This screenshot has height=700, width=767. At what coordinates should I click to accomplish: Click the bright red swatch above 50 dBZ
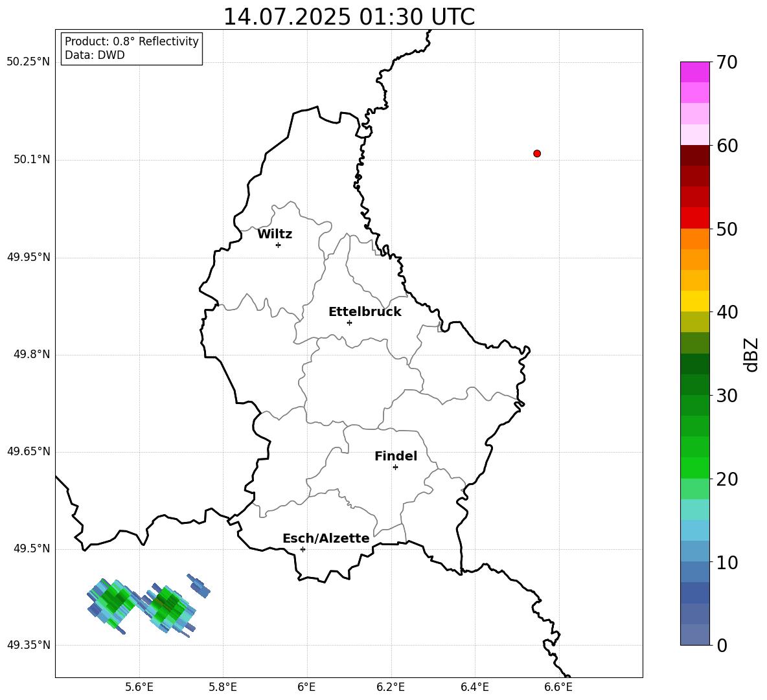[x=695, y=218]
